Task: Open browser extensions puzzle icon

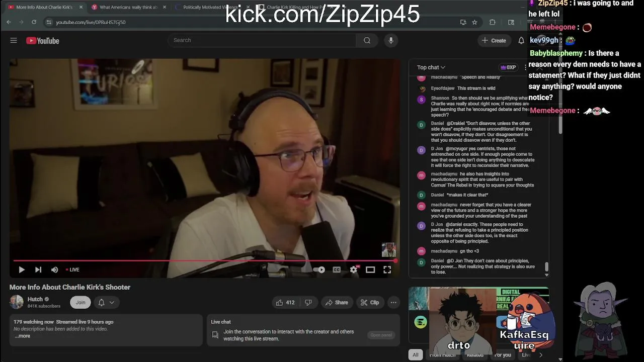Action: click(x=493, y=22)
